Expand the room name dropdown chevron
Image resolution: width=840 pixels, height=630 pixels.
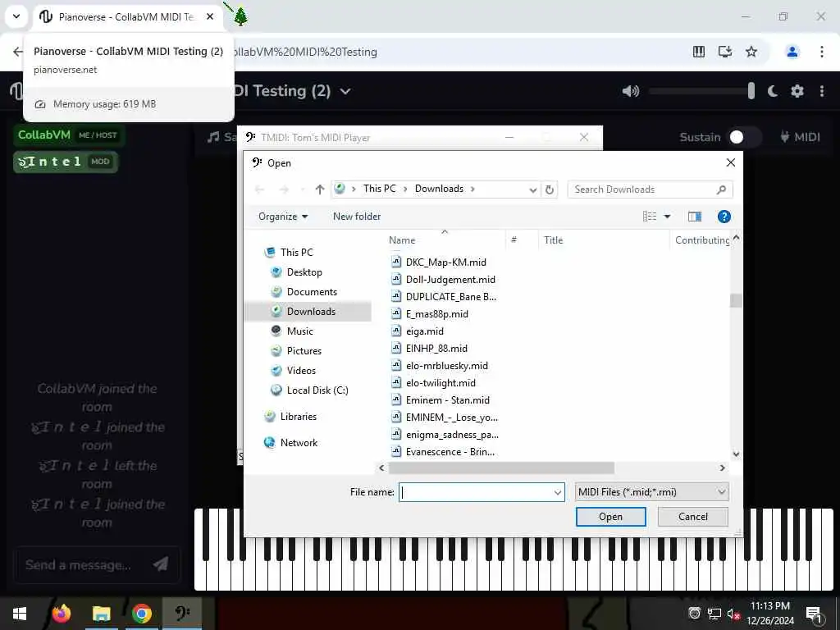pos(345,92)
